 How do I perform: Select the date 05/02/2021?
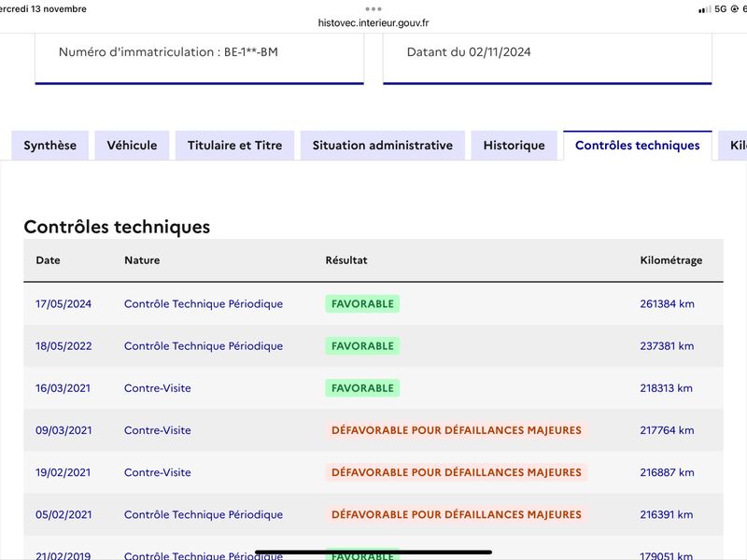tap(63, 515)
